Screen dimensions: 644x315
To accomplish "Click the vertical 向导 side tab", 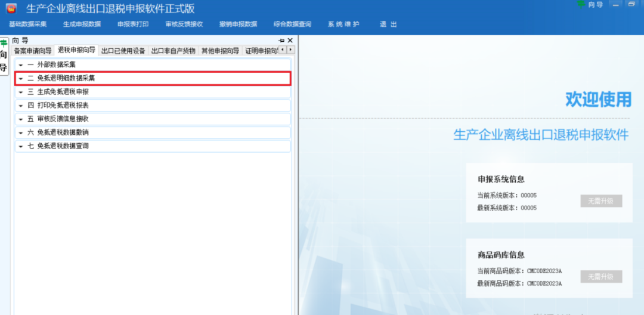I will click(x=4, y=56).
